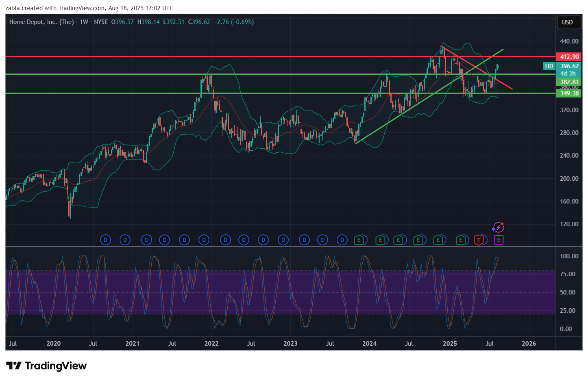This screenshot has height=381, width=588.
Task: Select the green 349.38 price label
Action: point(569,93)
